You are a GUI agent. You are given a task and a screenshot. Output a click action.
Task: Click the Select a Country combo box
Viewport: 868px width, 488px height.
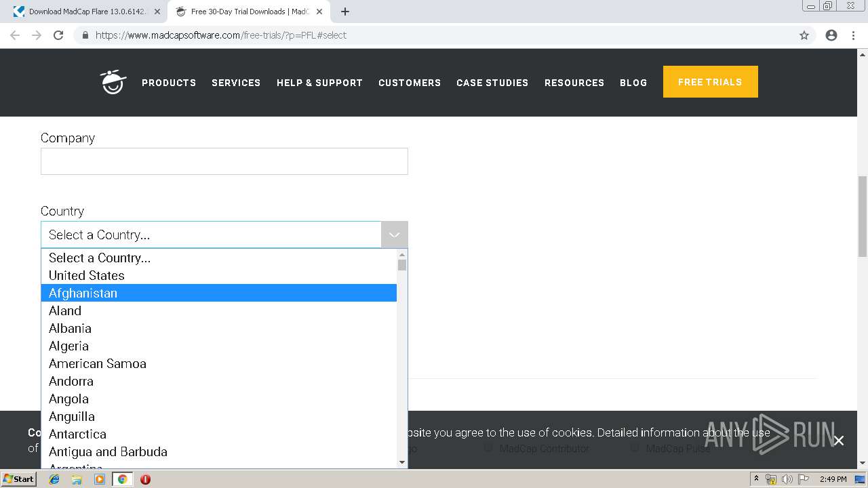pyautogui.click(x=224, y=235)
